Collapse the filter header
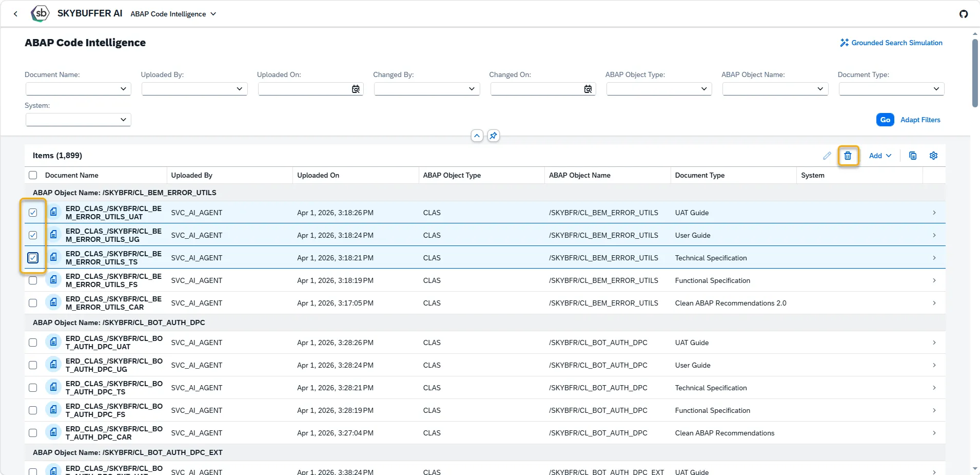Screen dimensions: 980x475 point(477,136)
